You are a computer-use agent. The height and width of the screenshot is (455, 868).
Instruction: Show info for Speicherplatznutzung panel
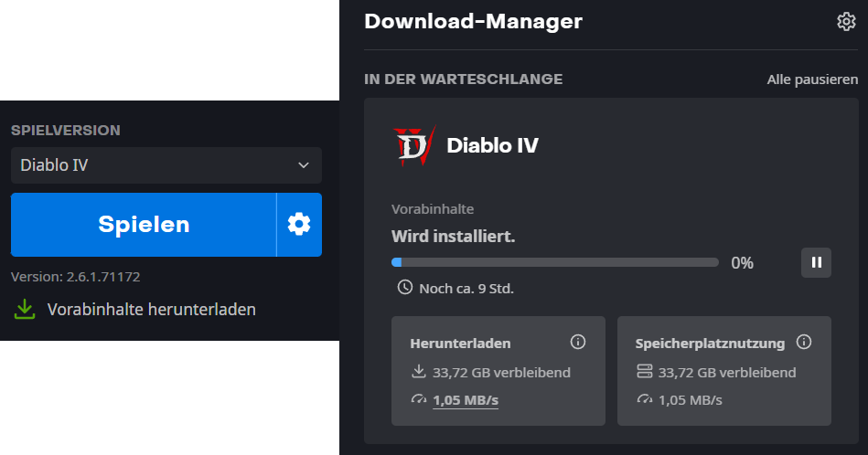(x=803, y=343)
